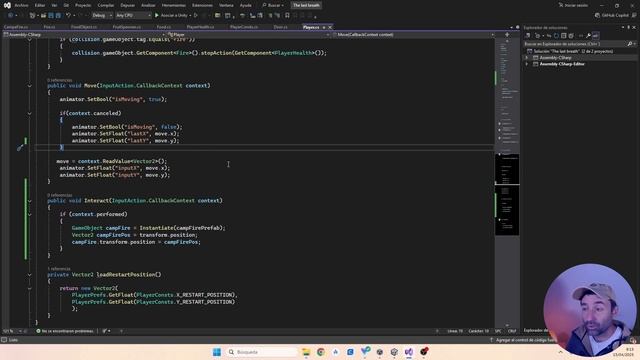Screen dimensions: 640x360
Task: Toggle Solution Explorer pin auto-hide icon
Action: pos(629,27)
